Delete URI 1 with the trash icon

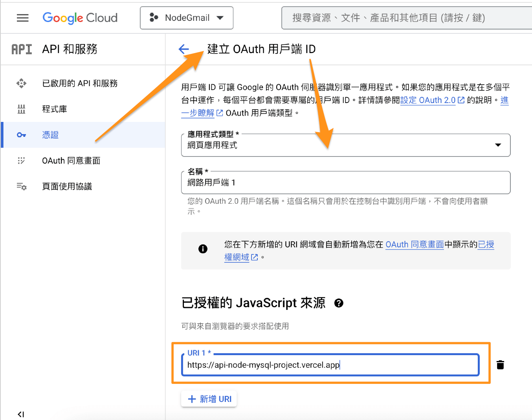(x=500, y=365)
